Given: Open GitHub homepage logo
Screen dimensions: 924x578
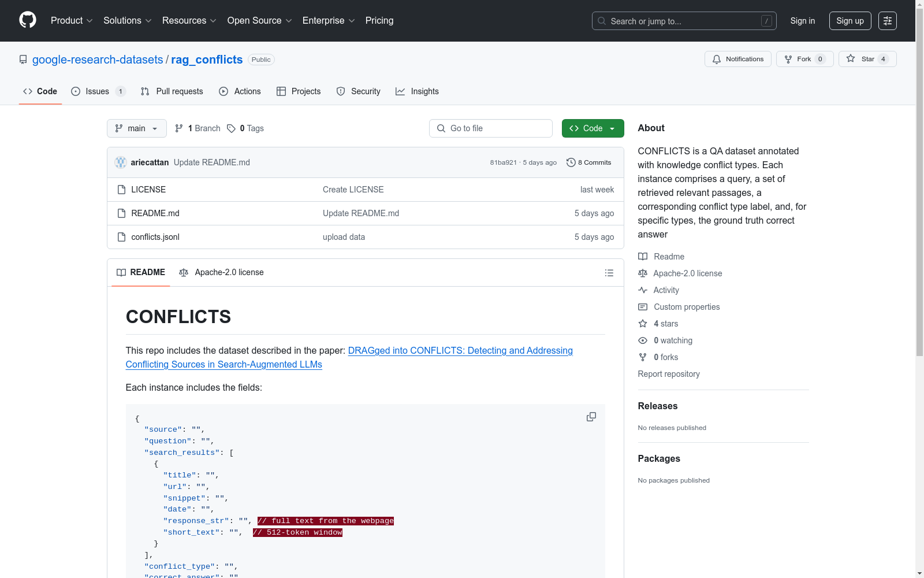Looking at the screenshot, I should click(28, 20).
